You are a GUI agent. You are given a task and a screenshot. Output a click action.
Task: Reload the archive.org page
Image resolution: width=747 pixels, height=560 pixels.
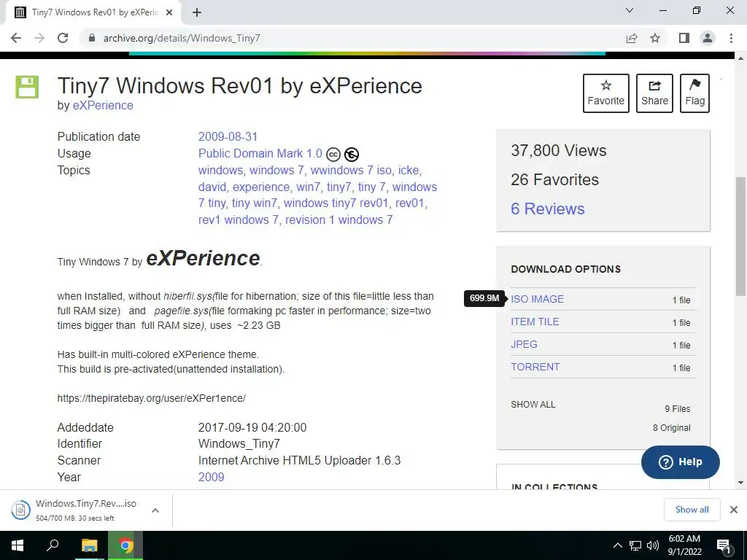[63, 38]
